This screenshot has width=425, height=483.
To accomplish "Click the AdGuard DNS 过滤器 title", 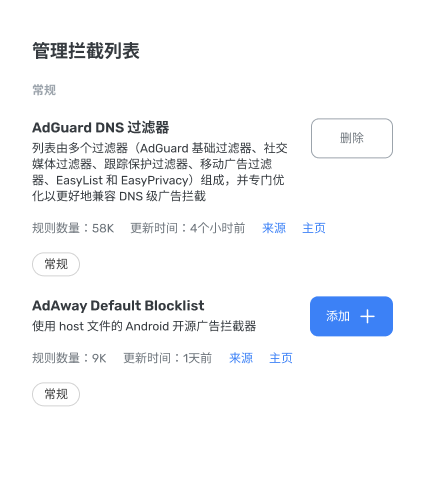I will pos(101,128).
